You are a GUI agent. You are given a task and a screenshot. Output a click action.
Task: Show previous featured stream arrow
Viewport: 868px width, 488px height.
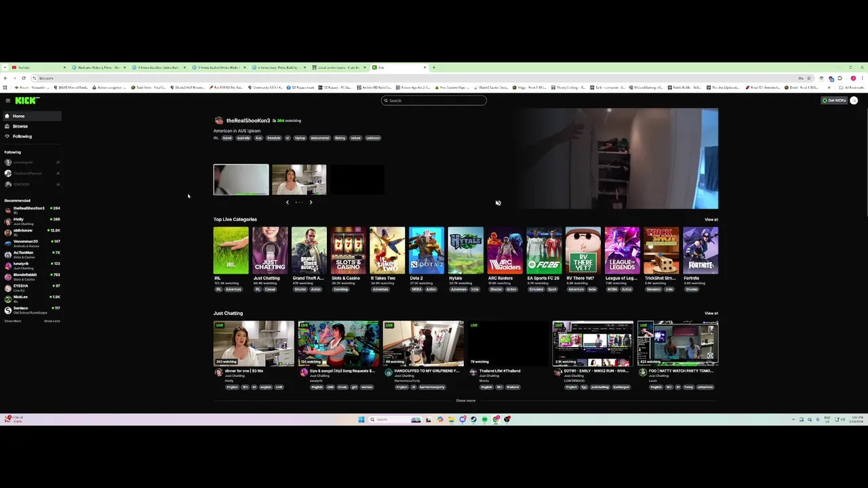287,202
